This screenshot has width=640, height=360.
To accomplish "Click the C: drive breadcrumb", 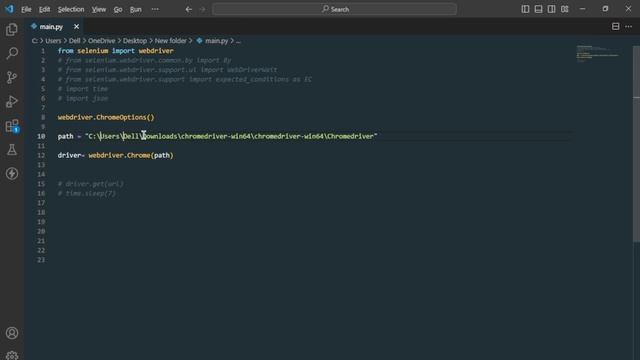I will (x=35, y=41).
